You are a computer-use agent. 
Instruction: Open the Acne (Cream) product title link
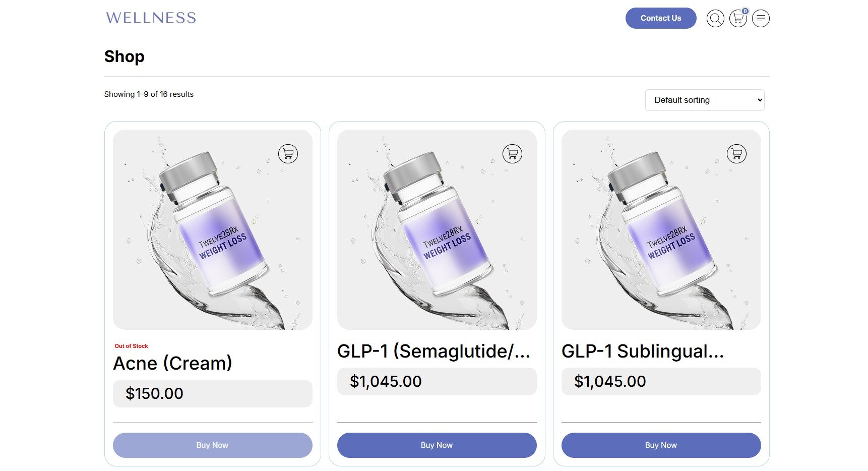coord(172,363)
